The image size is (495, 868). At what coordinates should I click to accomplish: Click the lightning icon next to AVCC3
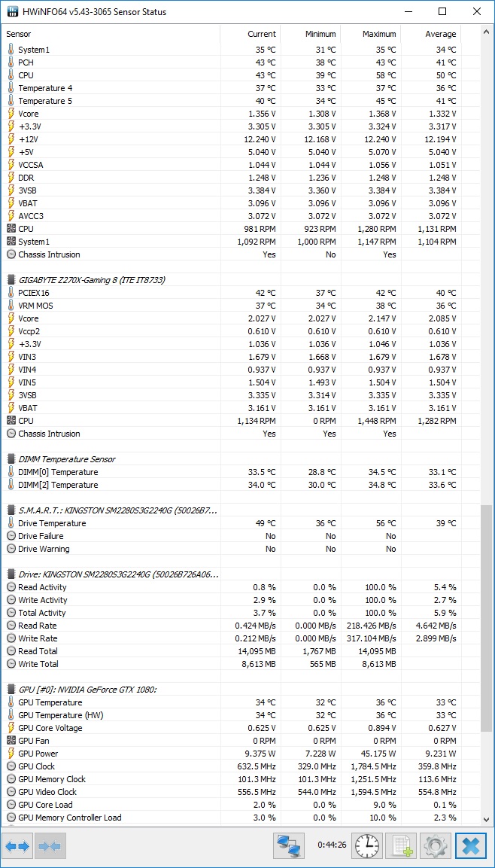click(11, 215)
